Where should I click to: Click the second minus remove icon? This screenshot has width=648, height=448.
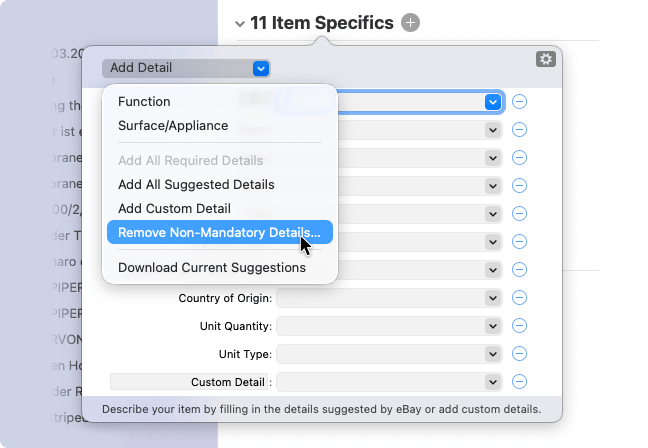pyautogui.click(x=519, y=129)
